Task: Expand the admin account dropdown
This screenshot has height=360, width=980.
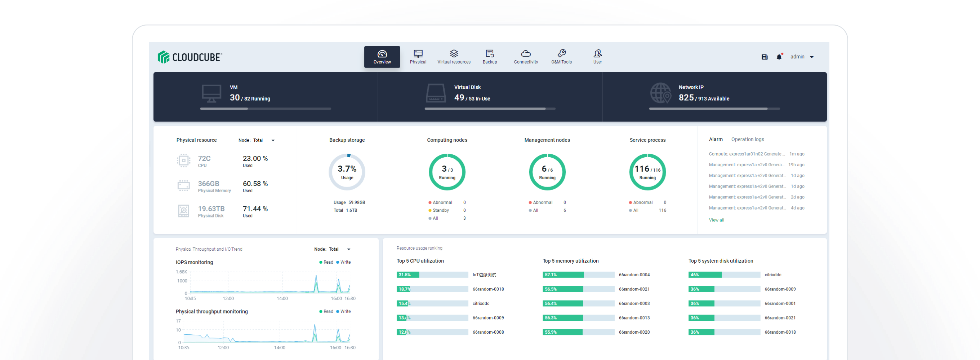Action: (x=802, y=57)
